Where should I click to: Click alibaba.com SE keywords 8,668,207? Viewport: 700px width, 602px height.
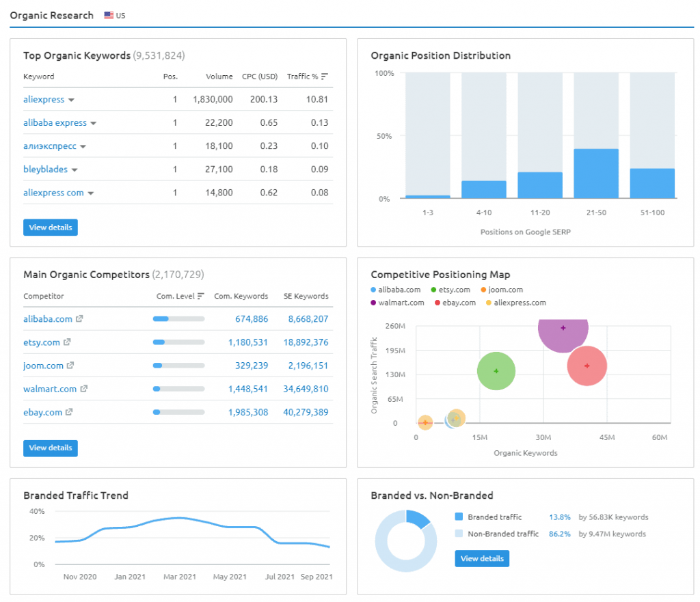pos(308,318)
